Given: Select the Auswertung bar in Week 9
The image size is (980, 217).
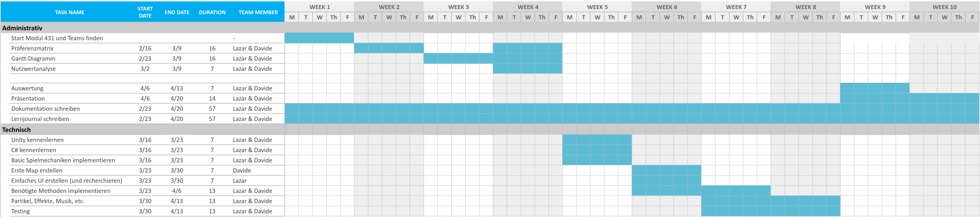Looking at the screenshot, I should 874,88.
